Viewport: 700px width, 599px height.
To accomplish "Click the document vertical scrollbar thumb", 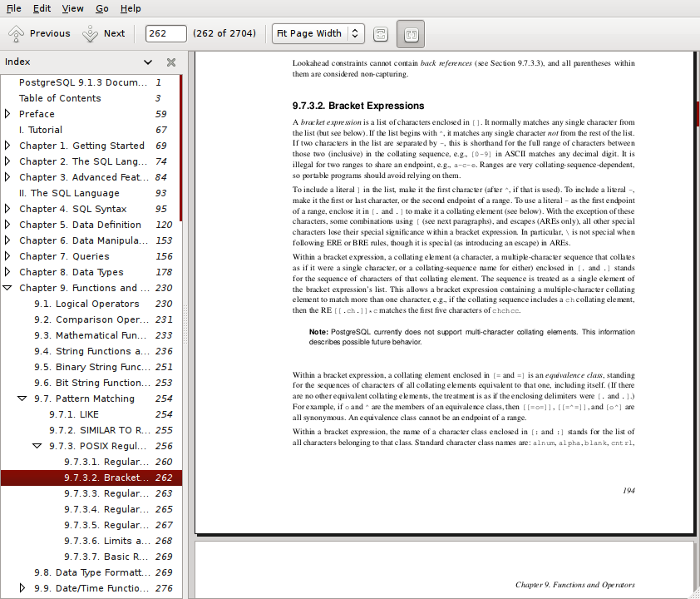I will coord(698,113).
